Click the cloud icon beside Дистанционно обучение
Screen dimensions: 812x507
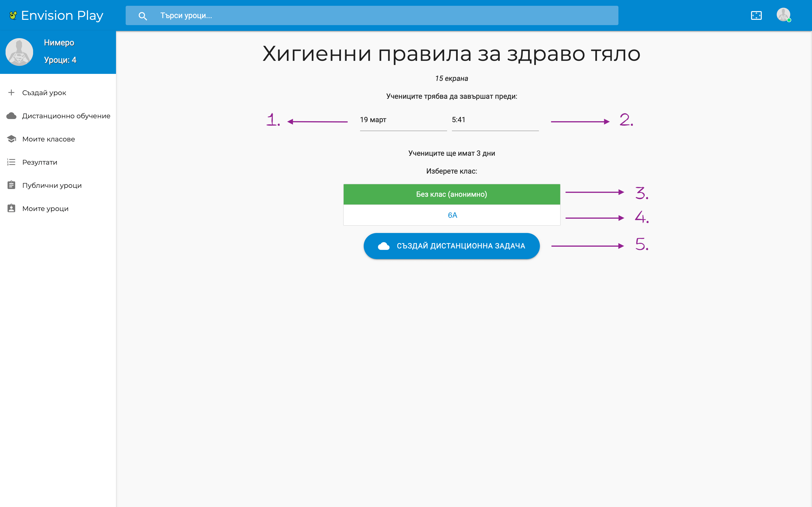coord(11,116)
